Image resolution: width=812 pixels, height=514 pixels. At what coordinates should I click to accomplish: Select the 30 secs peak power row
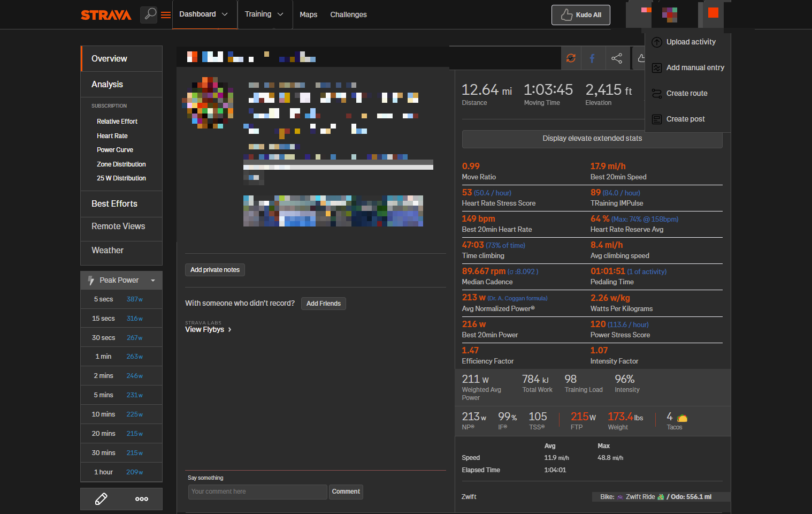[x=121, y=338]
